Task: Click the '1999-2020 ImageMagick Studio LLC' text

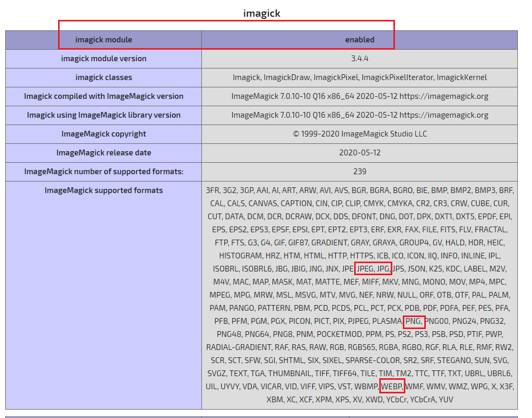Action: 364,134
